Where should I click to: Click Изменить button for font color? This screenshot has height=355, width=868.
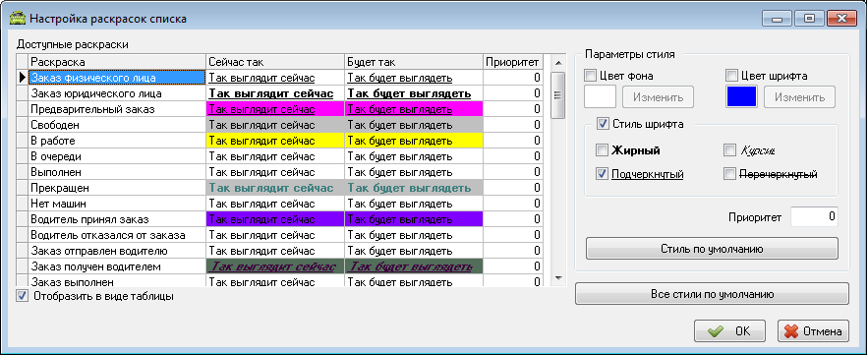point(800,97)
